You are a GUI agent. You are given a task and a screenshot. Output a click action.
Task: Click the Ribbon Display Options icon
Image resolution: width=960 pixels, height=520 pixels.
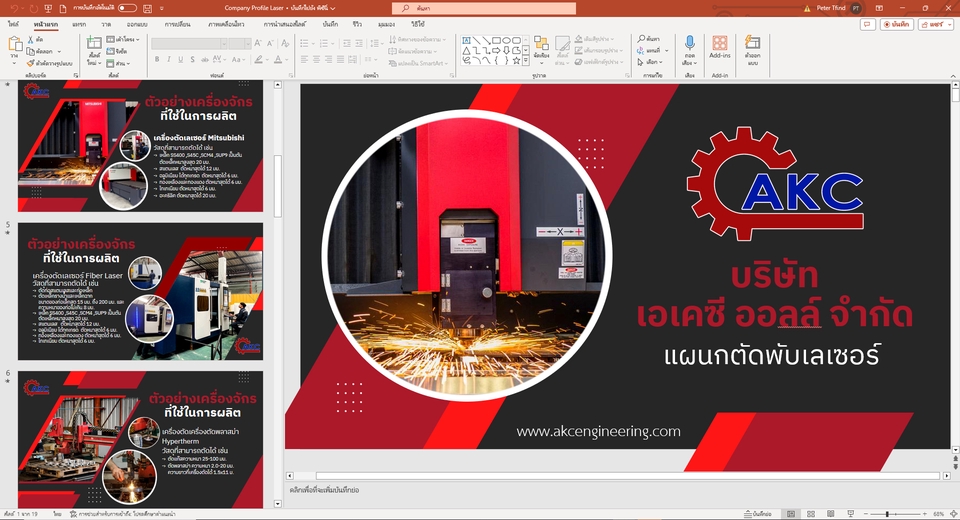coord(879,8)
